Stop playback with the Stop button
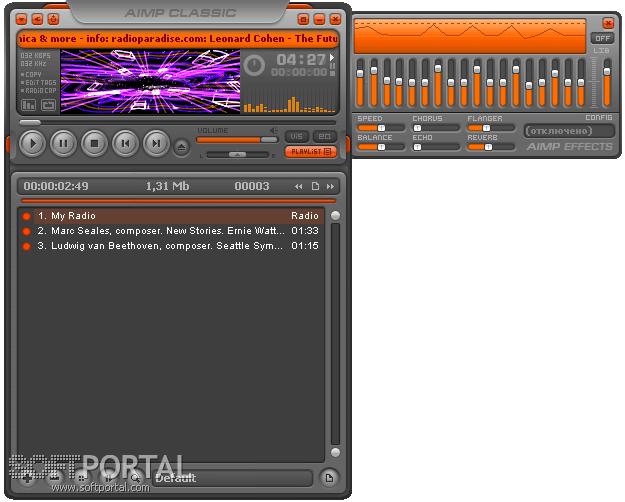 (94, 143)
